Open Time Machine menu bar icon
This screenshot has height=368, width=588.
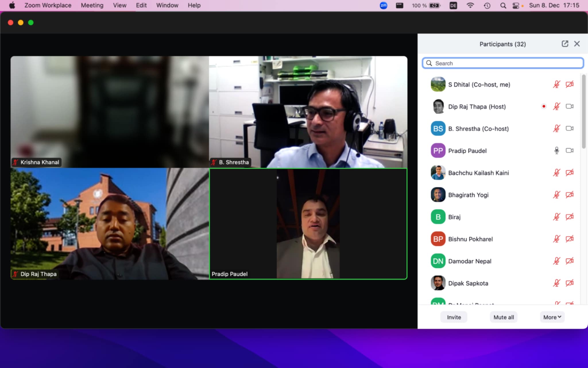pyautogui.click(x=487, y=5)
